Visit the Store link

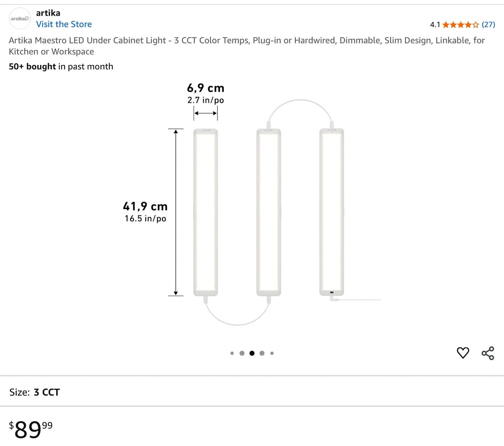(64, 24)
